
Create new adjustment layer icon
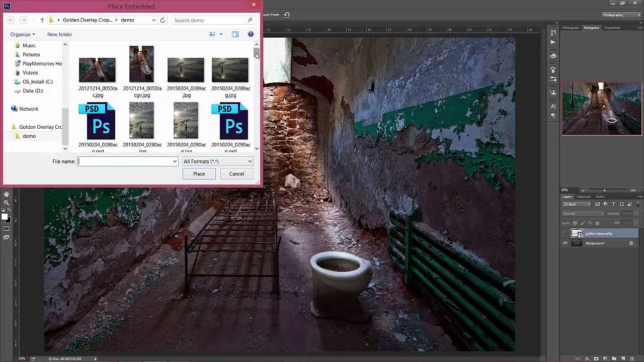[605, 358]
